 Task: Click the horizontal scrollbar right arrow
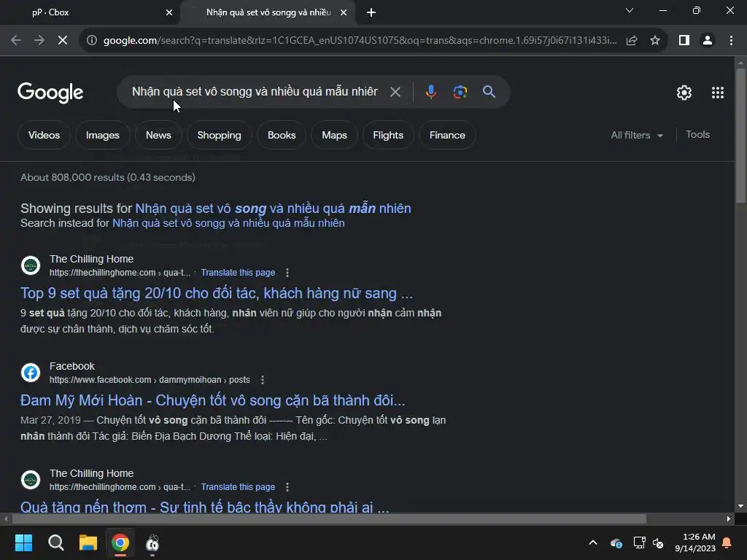click(729, 519)
